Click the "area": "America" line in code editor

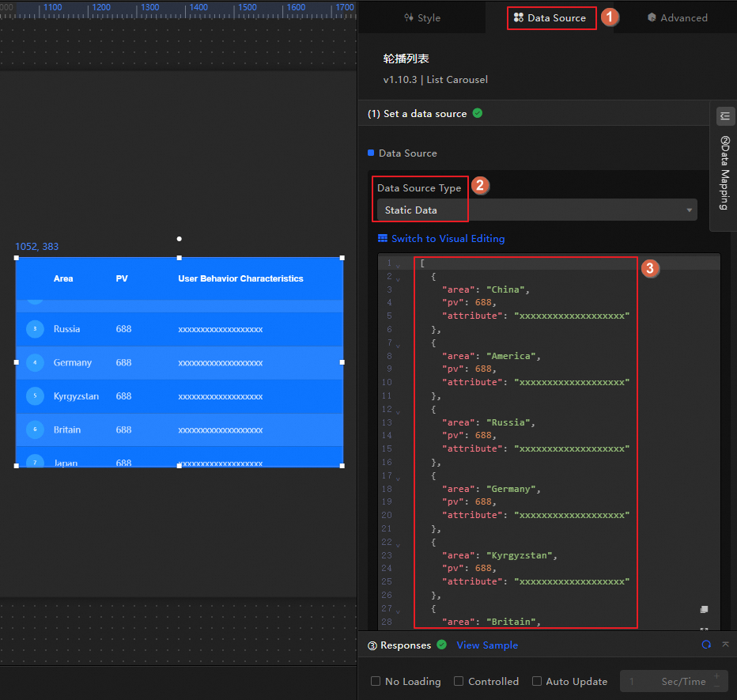(491, 356)
